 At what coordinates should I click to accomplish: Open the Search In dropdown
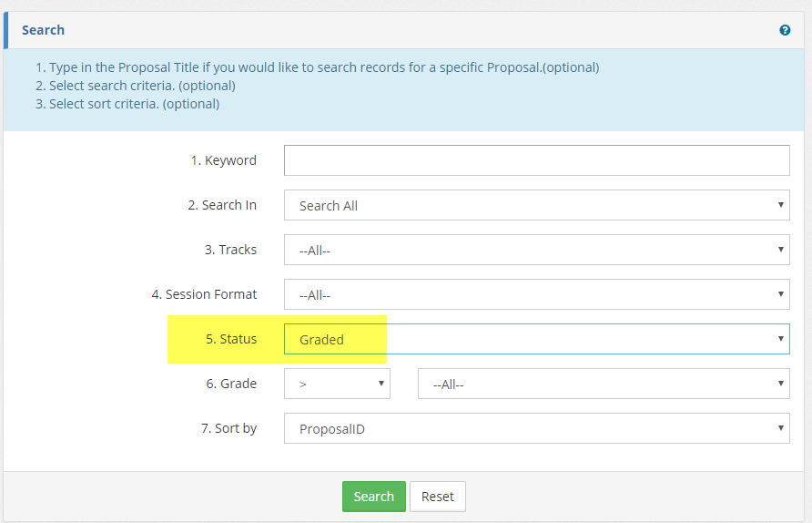point(536,205)
